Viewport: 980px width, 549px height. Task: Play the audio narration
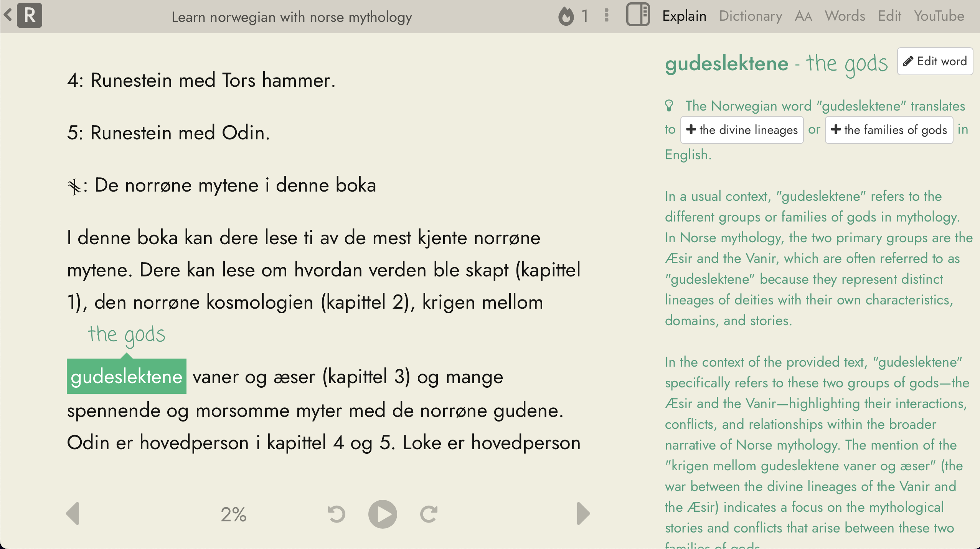[x=383, y=514]
